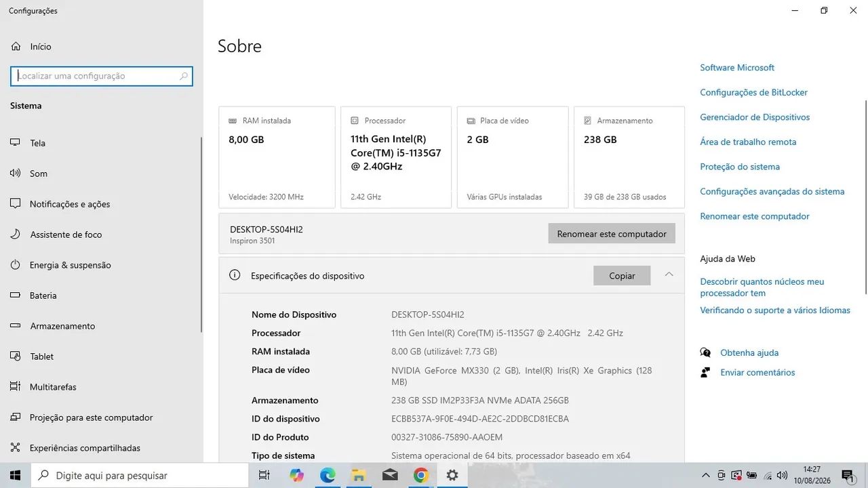
Task: Open Assistente de foco settings
Action: pyautogui.click(x=56, y=235)
